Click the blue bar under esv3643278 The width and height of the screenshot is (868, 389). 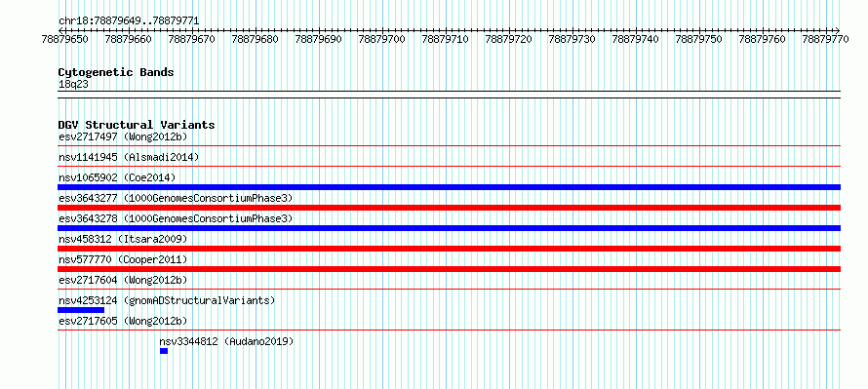(449, 228)
